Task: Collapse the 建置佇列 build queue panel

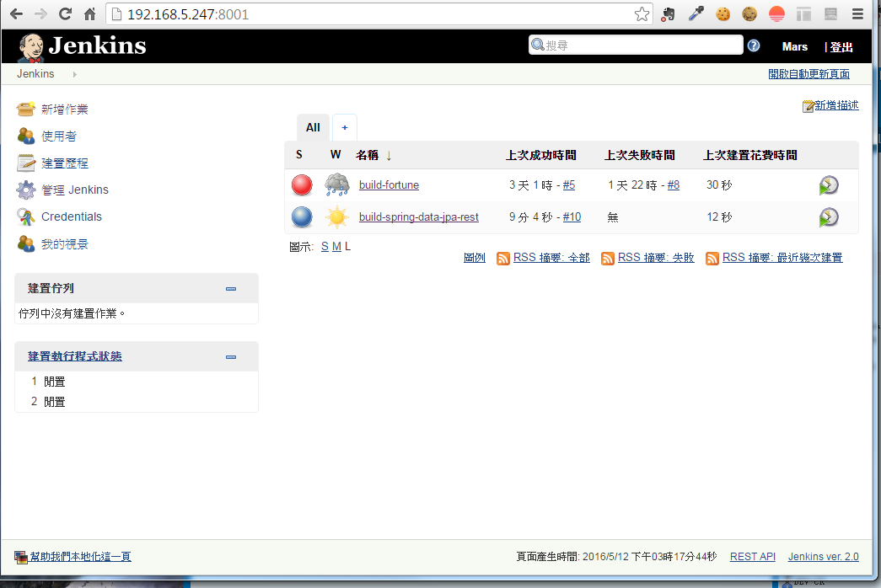Action: (231, 289)
